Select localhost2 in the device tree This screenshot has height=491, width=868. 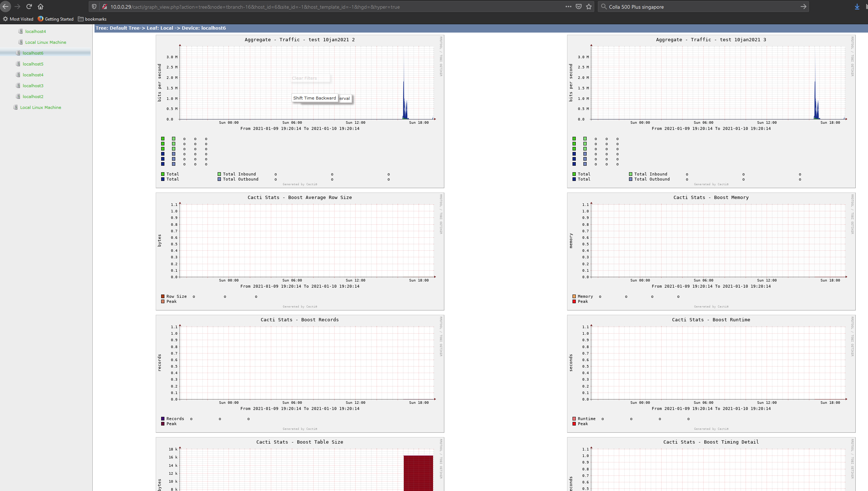tap(34, 96)
